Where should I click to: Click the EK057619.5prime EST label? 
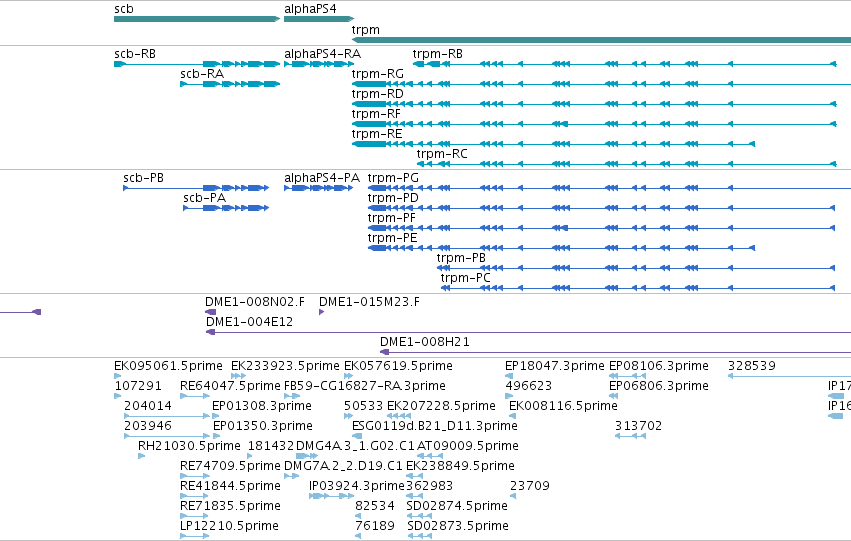click(398, 366)
